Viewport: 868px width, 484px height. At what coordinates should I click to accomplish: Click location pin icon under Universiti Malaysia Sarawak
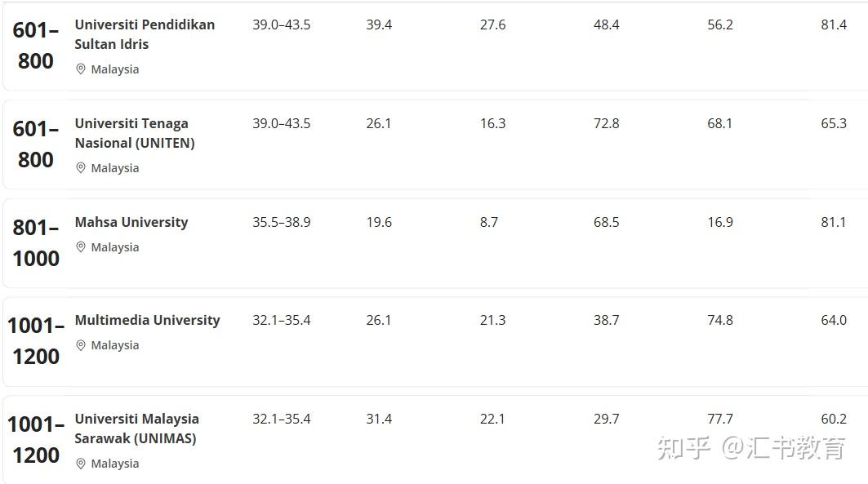[81, 464]
